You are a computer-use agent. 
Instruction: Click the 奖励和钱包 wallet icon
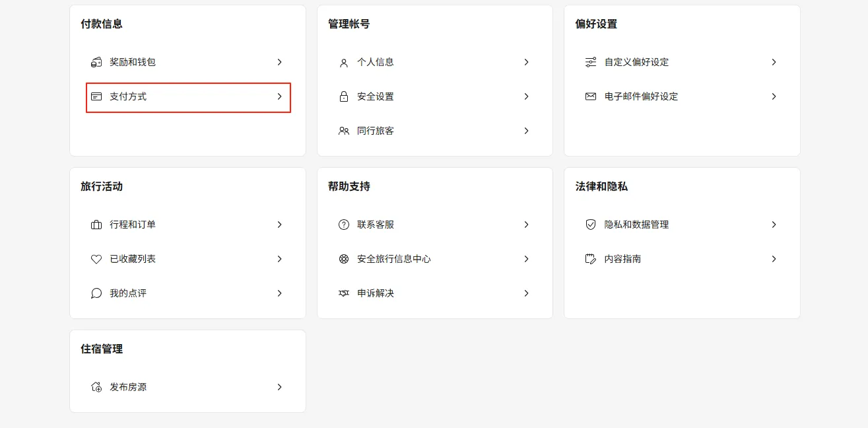[96, 62]
